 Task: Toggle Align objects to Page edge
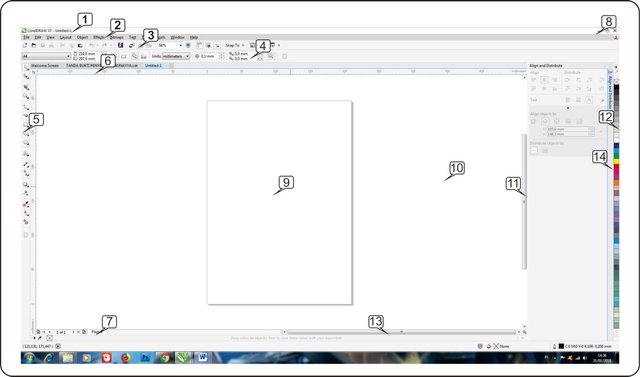(544, 122)
